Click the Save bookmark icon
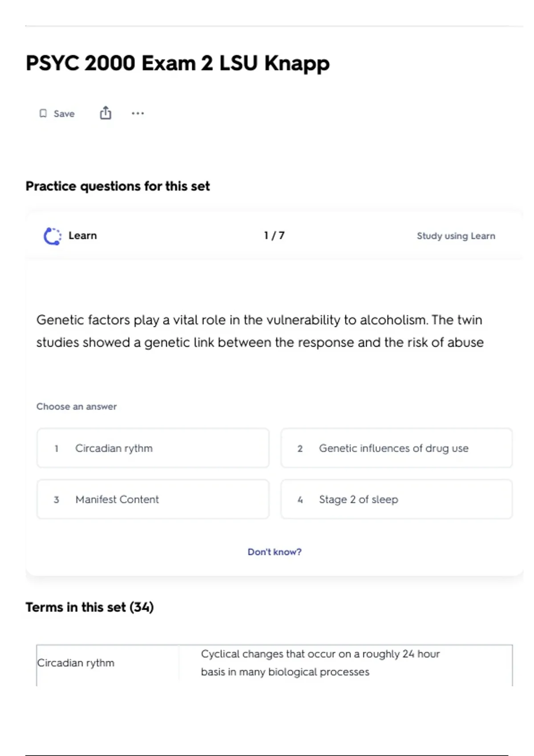The height and width of the screenshot is (756, 534). click(x=43, y=113)
